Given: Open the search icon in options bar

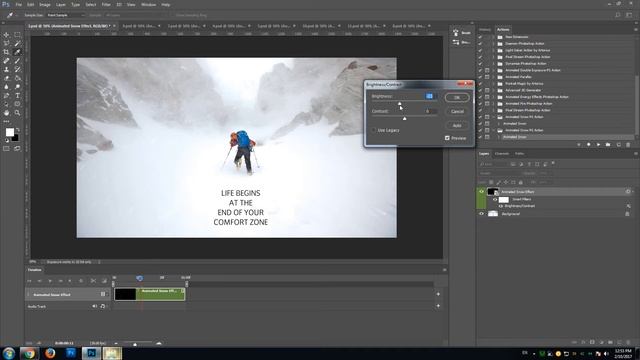Looking at the screenshot, I should [x=618, y=15].
